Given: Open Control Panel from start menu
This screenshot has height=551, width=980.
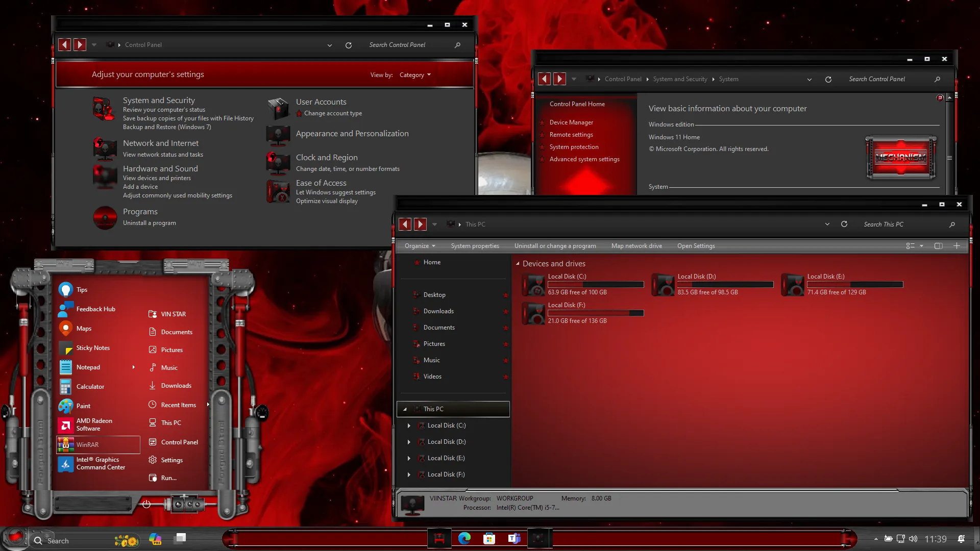Looking at the screenshot, I should click(173, 442).
